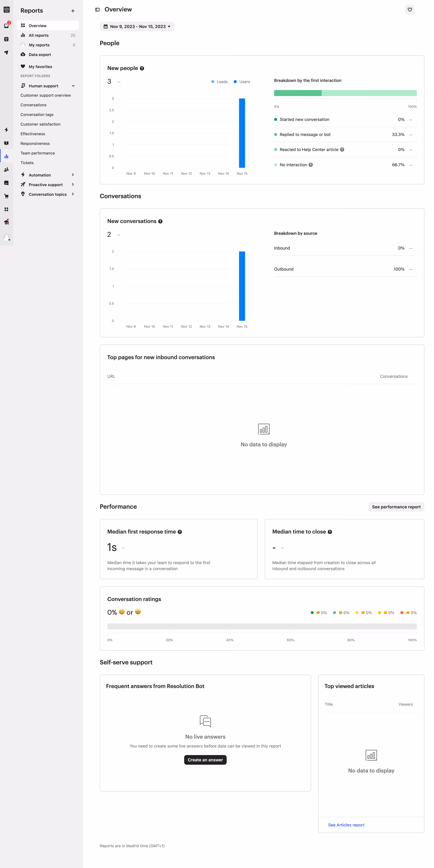Open help icon beside No interaction
The width and height of the screenshot is (434, 868).
(311, 165)
